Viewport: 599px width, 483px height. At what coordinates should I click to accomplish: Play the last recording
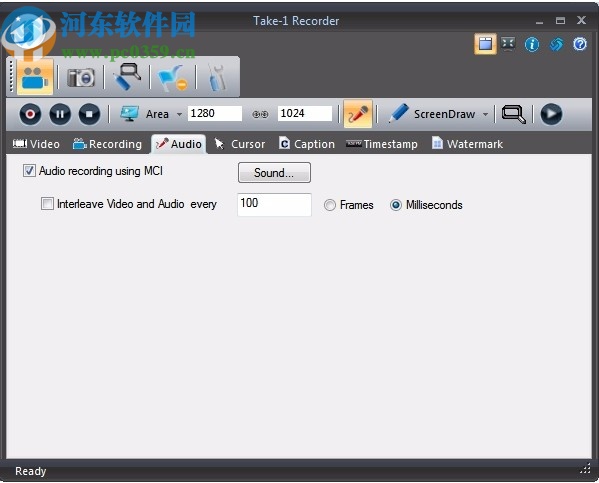pos(551,114)
